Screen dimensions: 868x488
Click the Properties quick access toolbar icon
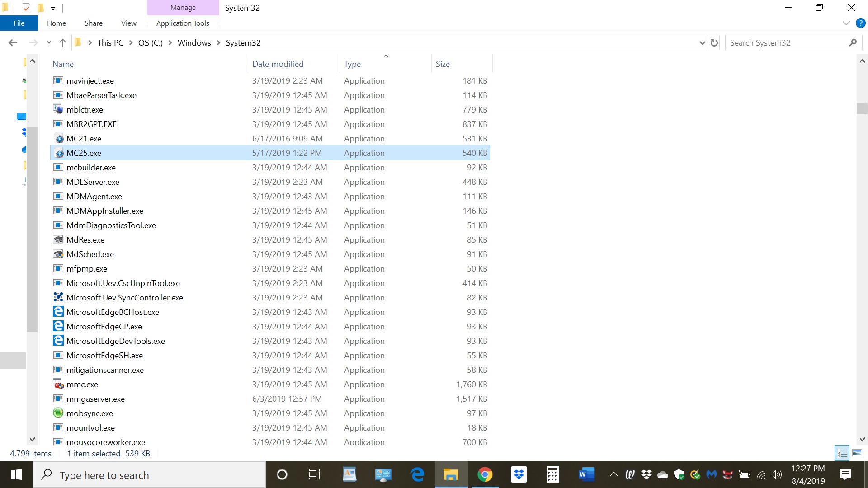(26, 8)
